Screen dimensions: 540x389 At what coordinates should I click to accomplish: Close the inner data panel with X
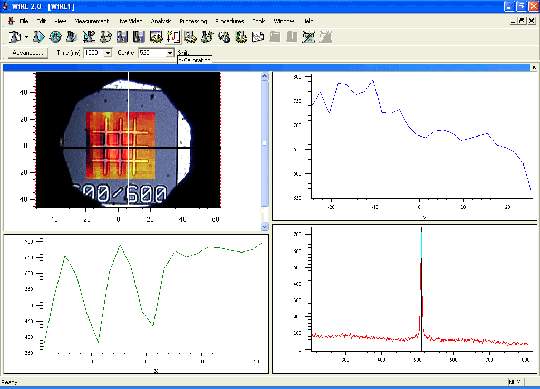[533, 68]
